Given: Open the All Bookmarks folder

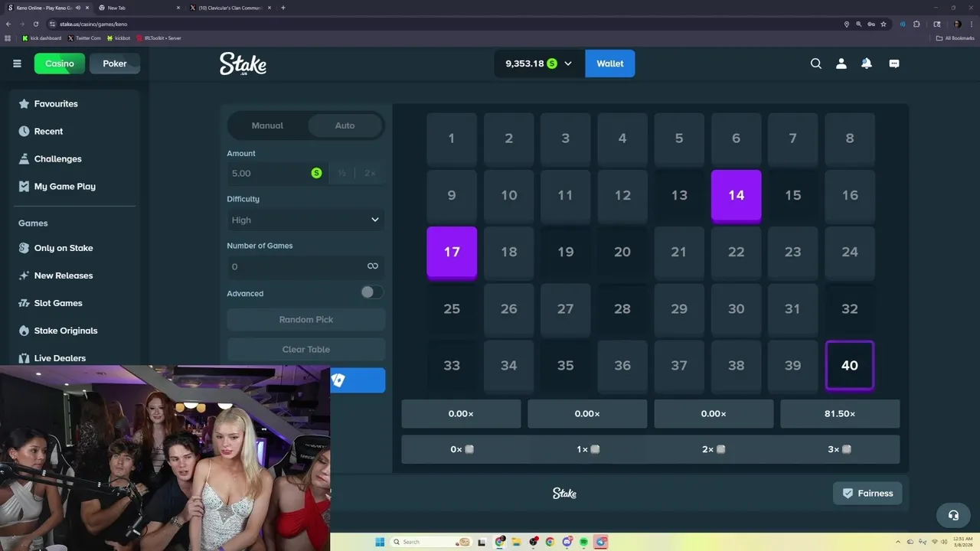Looking at the screenshot, I should point(955,37).
